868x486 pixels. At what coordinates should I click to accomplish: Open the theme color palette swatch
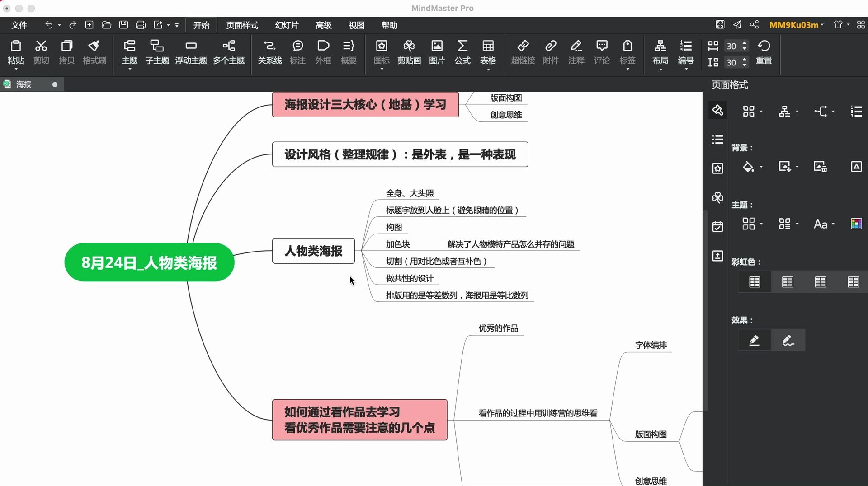pos(856,224)
